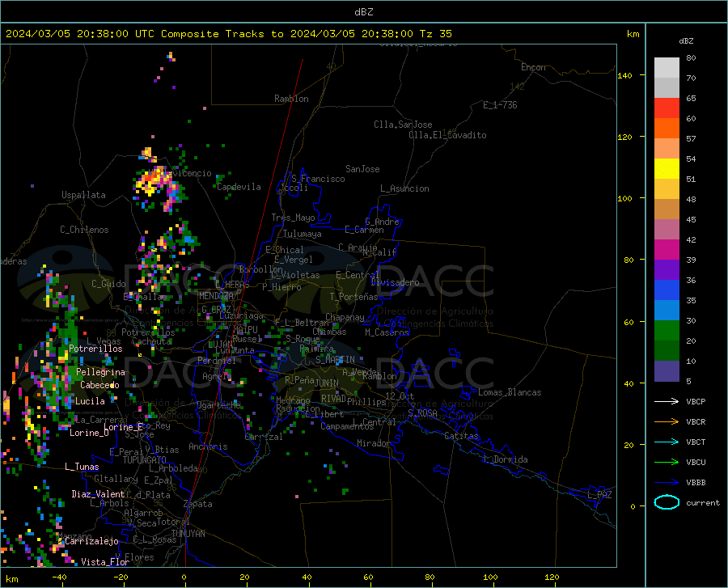
Task: Click the Tulumaya label
Action: pyautogui.click(x=303, y=234)
